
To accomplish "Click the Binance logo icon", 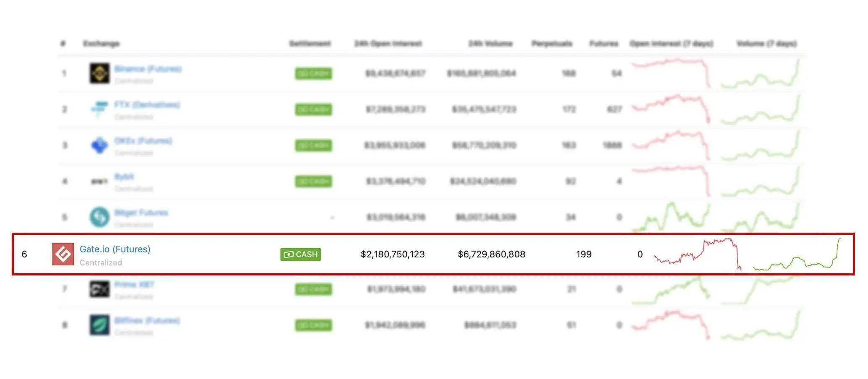I will click(x=99, y=73).
